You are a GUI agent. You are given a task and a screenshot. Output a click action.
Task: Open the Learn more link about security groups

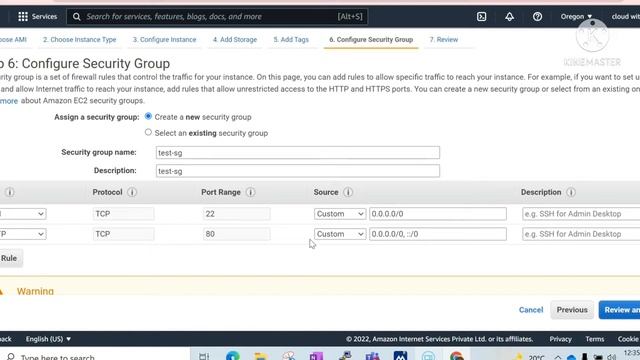pos(9,101)
